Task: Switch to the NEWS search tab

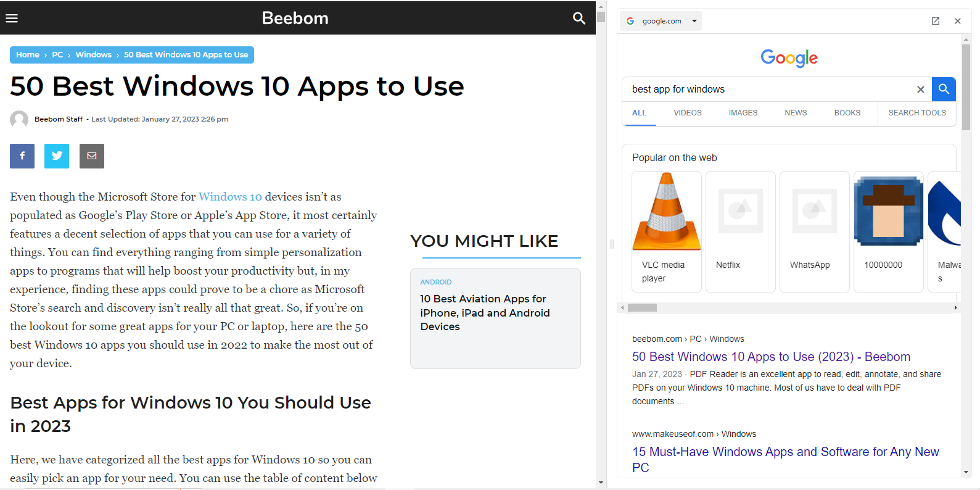Action: 796,113
